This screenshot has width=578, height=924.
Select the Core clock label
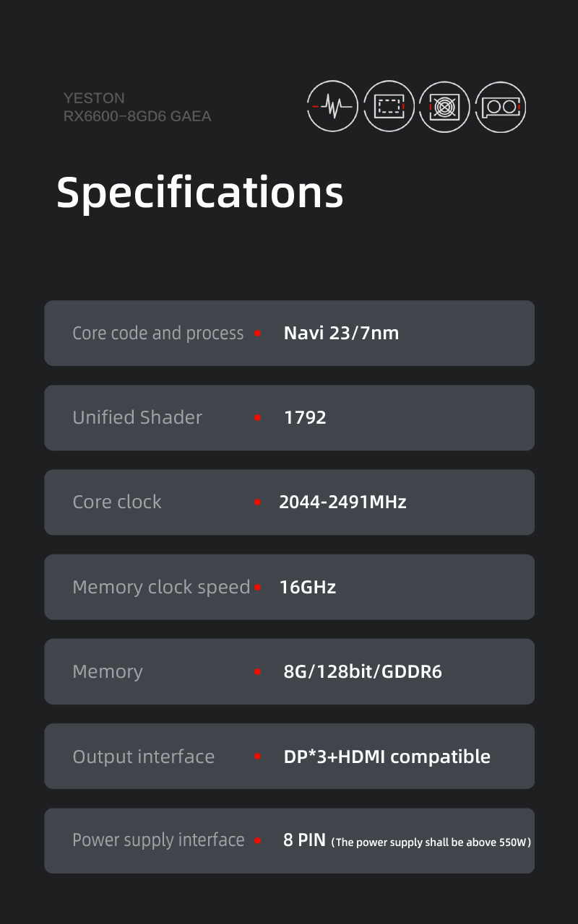(117, 502)
